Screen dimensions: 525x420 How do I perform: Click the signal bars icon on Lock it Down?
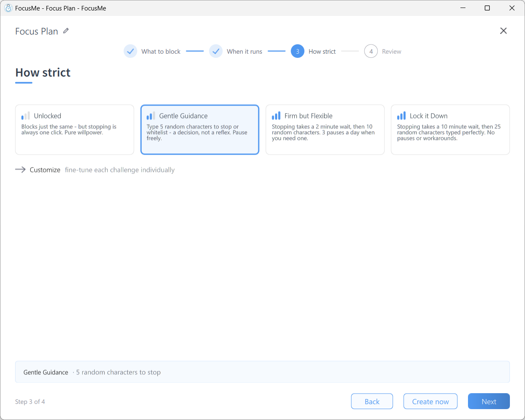click(402, 116)
